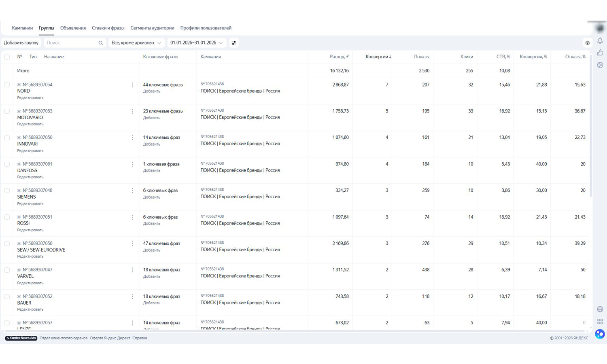Tick the checkbox for DANFOSS group

tap(7, 165)
